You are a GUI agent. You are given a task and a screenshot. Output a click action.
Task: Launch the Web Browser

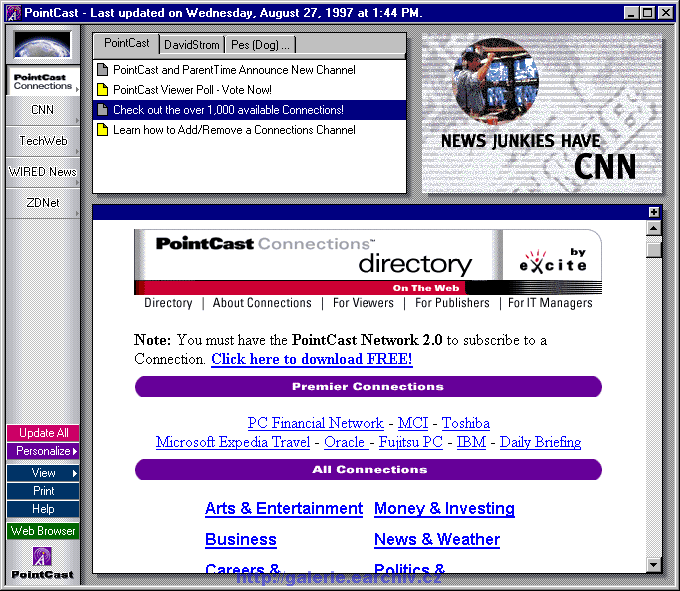[43, 531]
